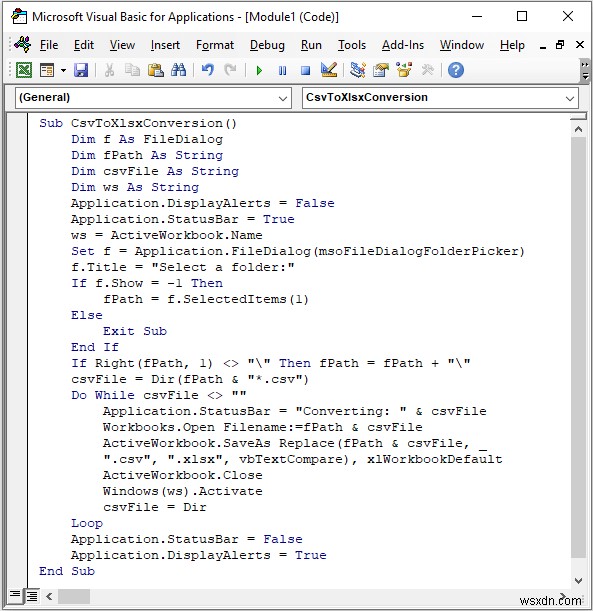
Task: Click the VBA application icon in menu bar
Action: (22, 44)
